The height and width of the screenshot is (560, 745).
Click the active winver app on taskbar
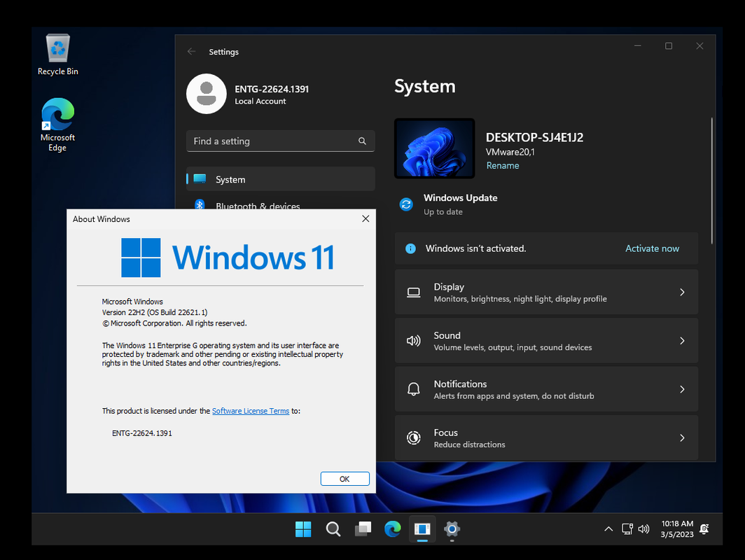[422, 528]
